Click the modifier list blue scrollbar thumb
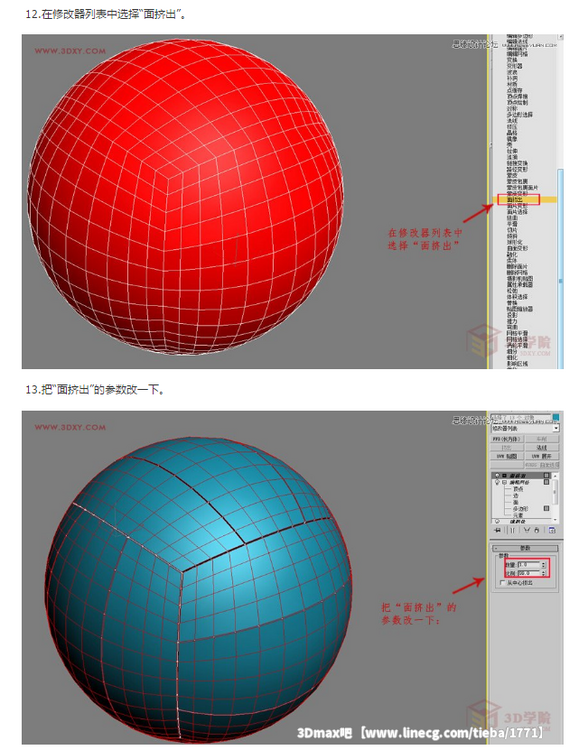The image size is (579, 750). coord(560,268)
